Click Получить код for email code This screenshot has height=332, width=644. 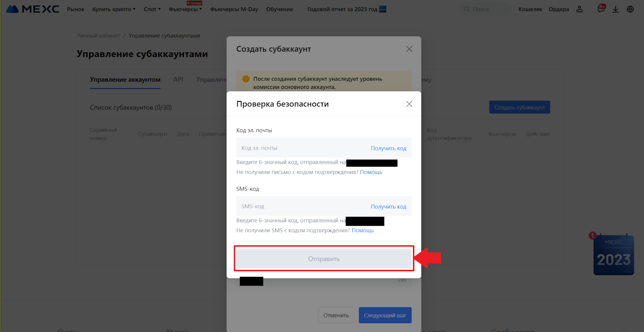point(388,148)
